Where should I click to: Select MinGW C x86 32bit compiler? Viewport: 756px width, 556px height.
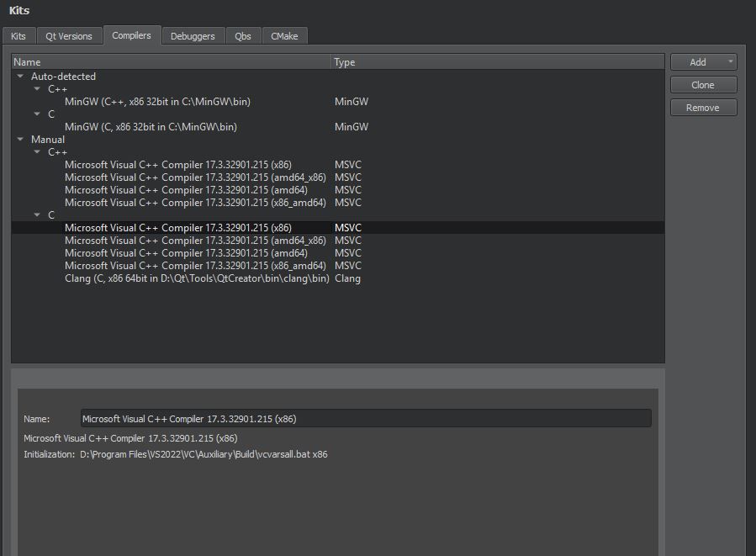click(151, 127)
